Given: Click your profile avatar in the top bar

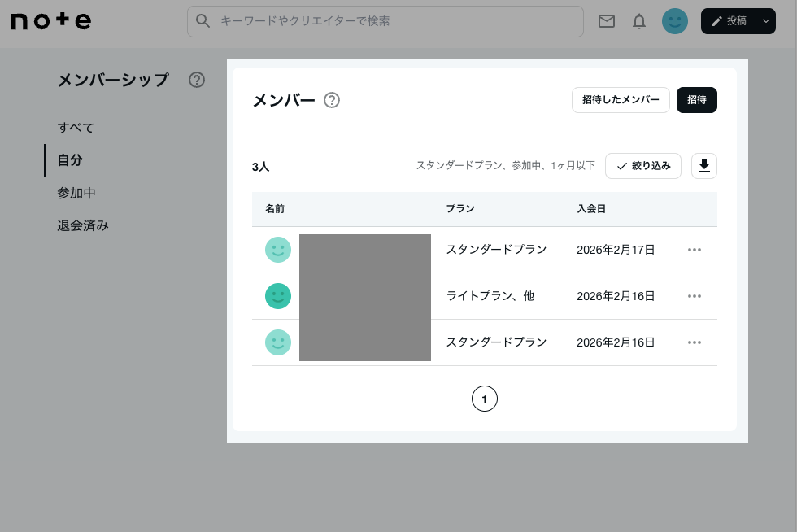Looking at the screenshot, I should (675, 21).
